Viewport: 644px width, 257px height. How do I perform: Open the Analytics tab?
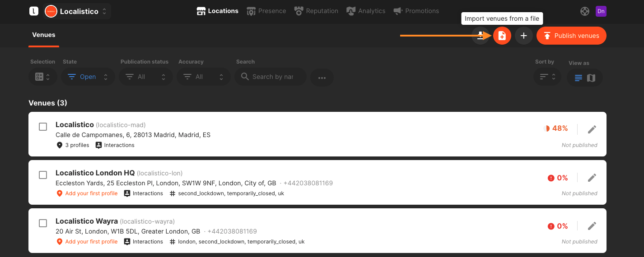tap(366, 11)
